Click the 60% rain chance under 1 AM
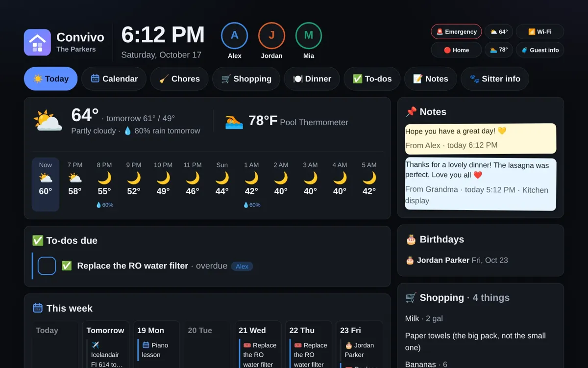Screen dimensions: 588x368 251,205
